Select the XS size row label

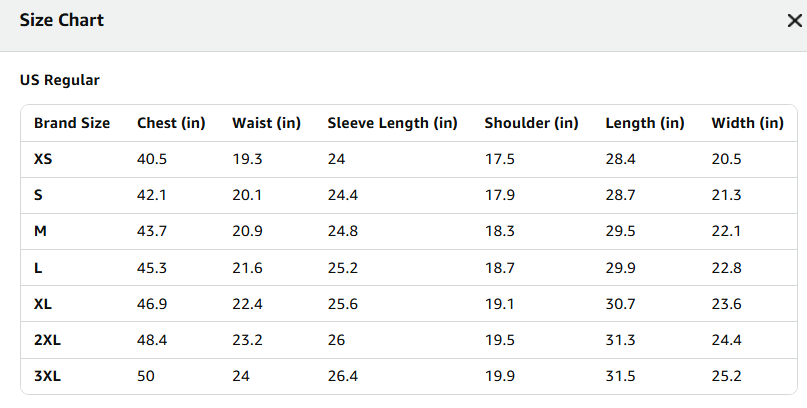[43, 159]
